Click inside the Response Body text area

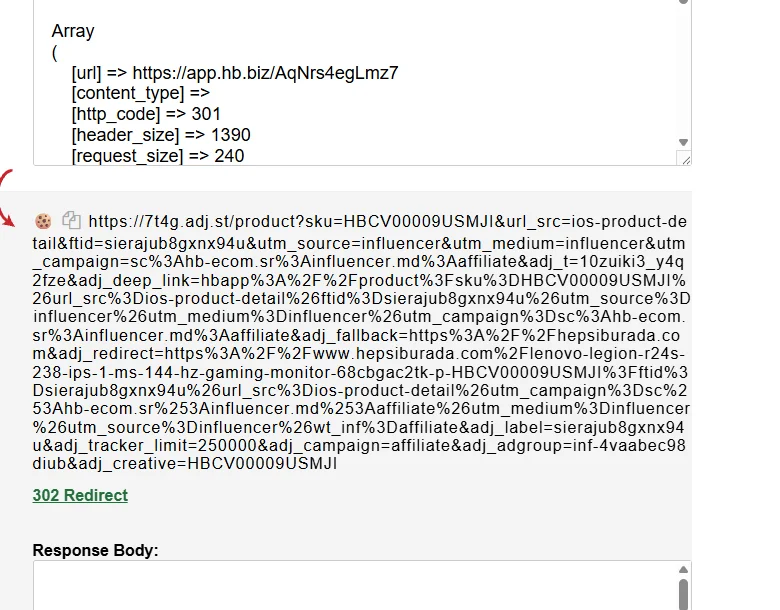355,586
